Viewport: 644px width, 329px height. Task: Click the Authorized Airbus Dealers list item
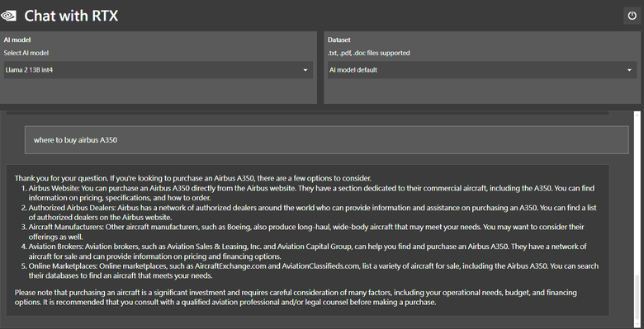click(x=312, y=213)
